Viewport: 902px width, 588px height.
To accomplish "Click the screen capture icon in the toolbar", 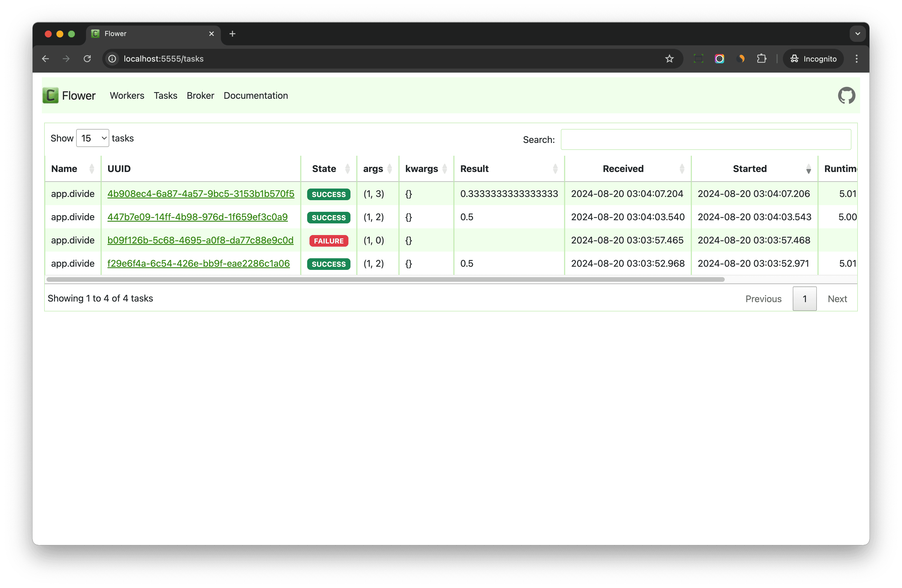I will (698, 59).
